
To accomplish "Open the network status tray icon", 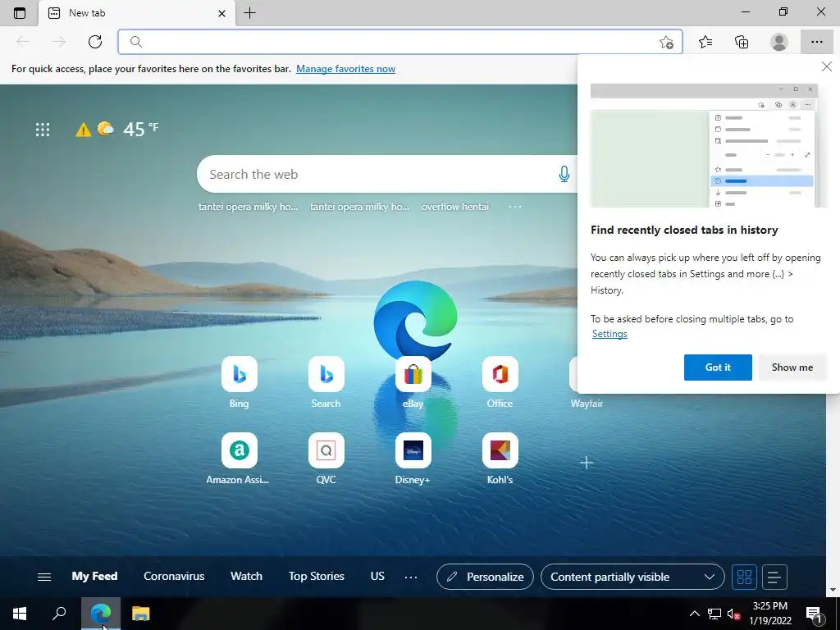I will pos(714,614).
